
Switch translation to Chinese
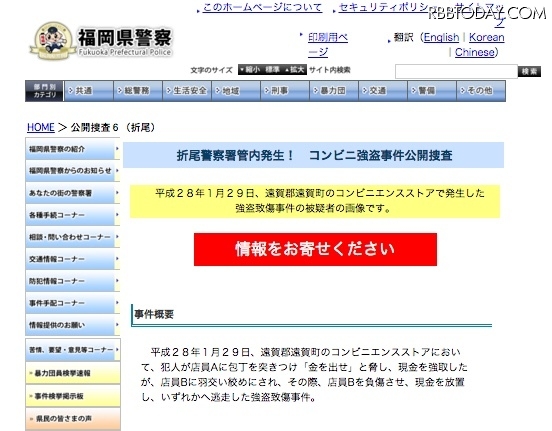pyautogui.click(x=475, y=52)
